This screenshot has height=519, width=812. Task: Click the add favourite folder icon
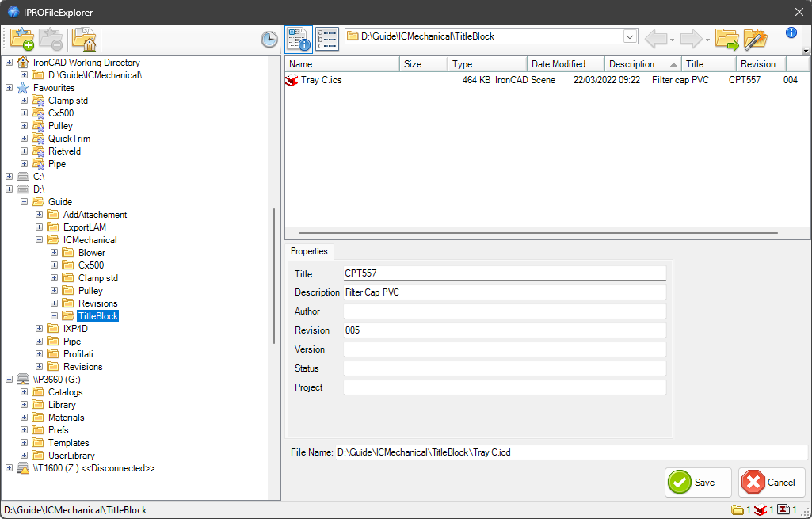tap(21, 38)
